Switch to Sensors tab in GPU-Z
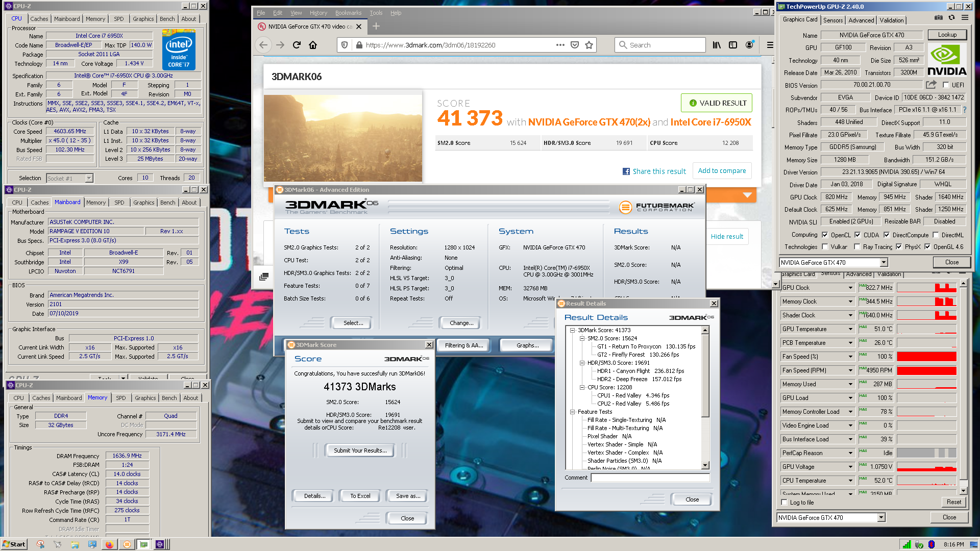This screenshot has height=551, width=980. point(832,20)
